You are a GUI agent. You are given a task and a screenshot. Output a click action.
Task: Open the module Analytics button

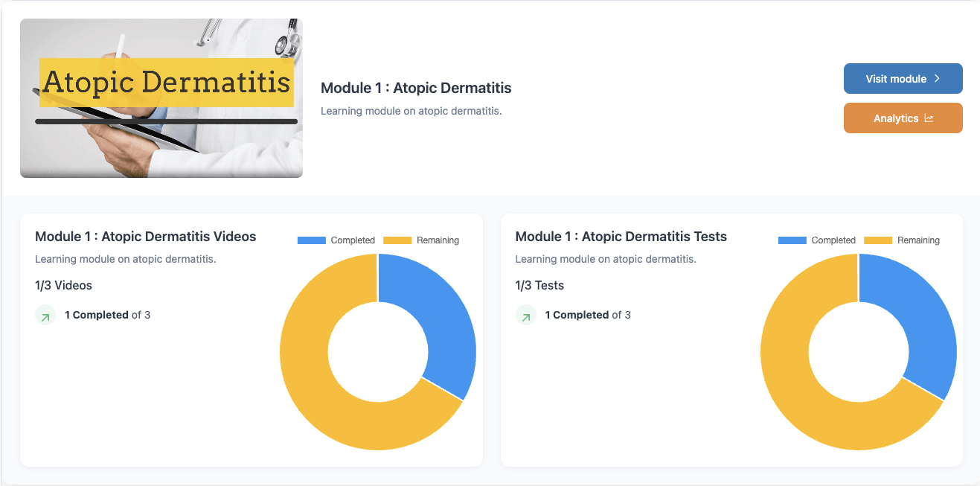pos(903,118)
